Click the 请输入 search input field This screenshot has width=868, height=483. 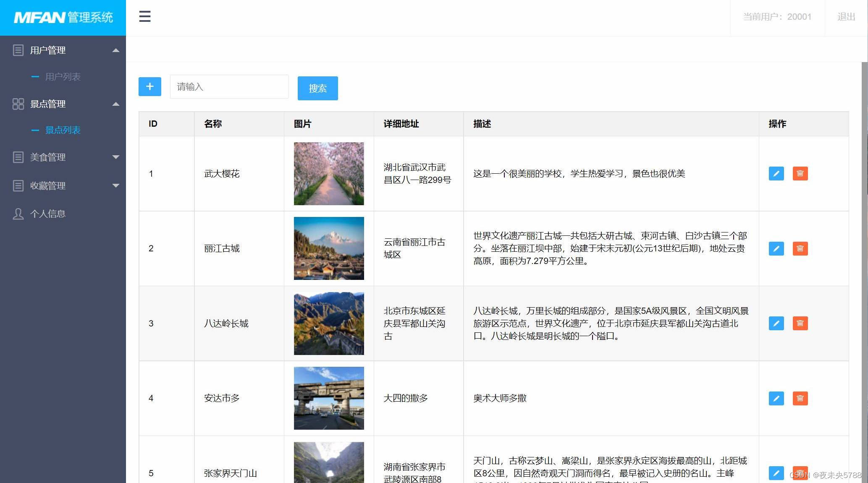click(x=229, y=87)
